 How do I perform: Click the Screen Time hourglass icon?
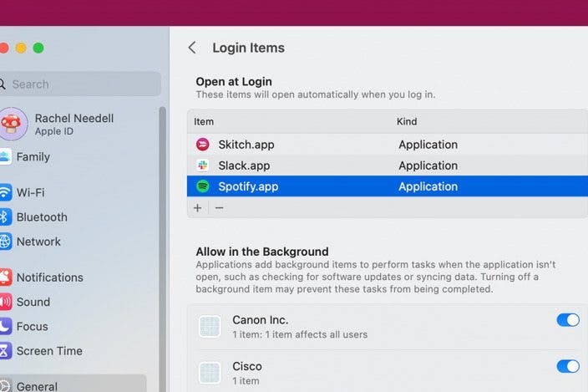click(x=5, y=351)
